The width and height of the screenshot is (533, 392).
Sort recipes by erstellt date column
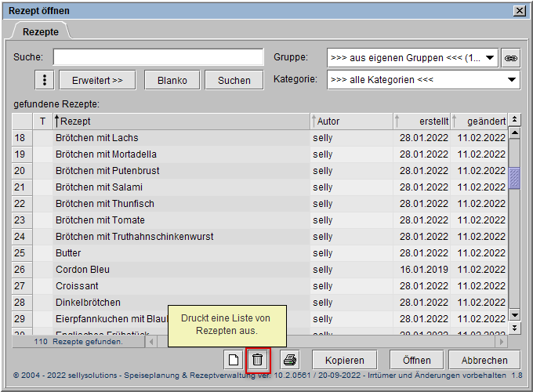click(423, 122)
